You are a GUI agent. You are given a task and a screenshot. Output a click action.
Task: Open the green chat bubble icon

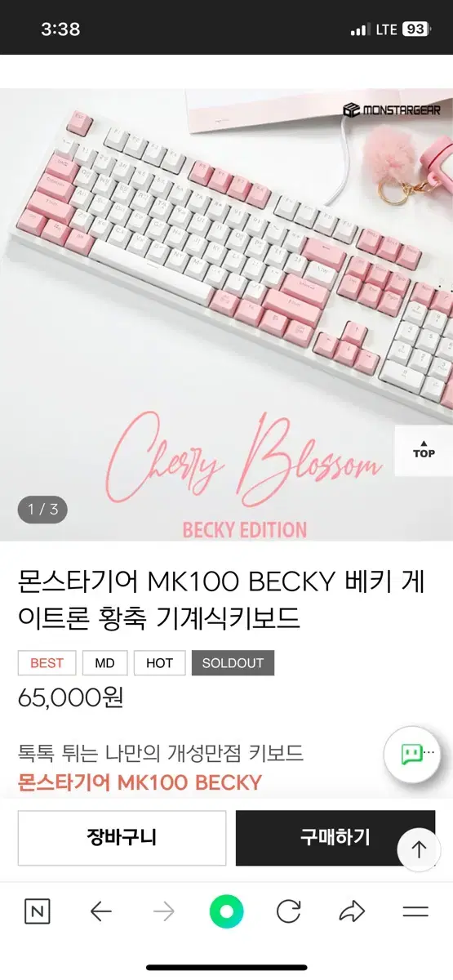pos(412,755)
